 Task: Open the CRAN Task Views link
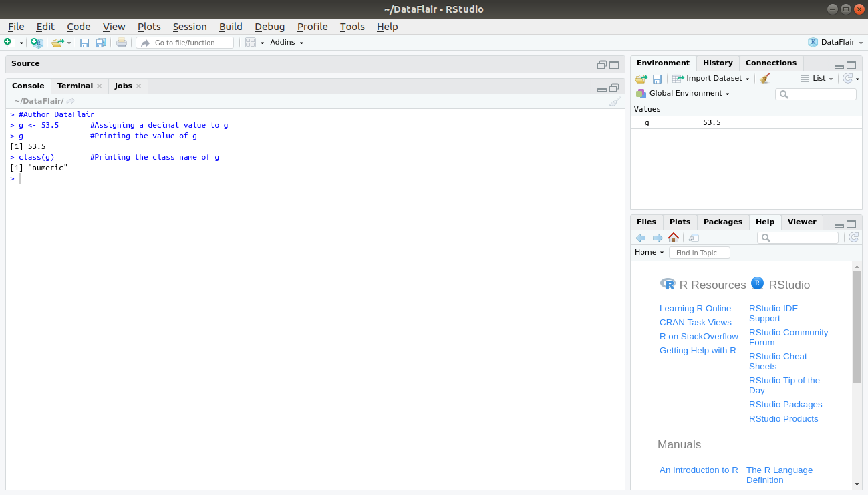coord(695,323)
